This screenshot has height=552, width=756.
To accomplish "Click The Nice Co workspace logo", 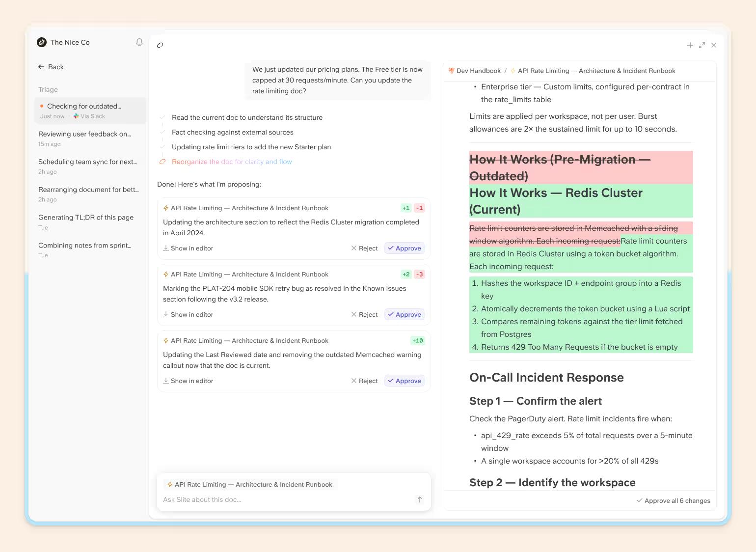I will point(42,42).
